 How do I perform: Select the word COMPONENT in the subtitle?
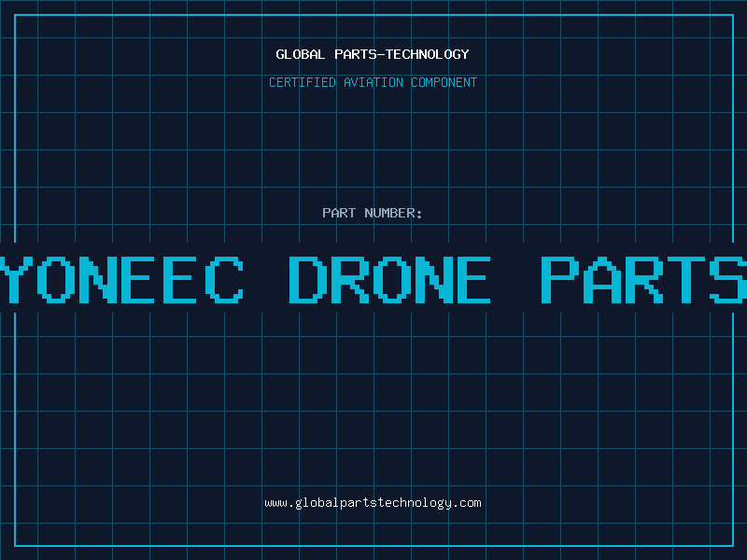pos(444,82)
